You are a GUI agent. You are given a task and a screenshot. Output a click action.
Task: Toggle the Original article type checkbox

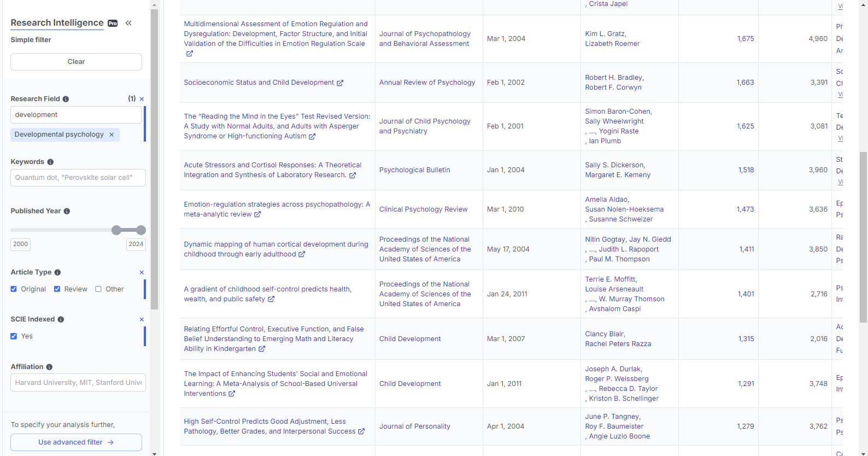pyautogui.click(x=14, y=289)
